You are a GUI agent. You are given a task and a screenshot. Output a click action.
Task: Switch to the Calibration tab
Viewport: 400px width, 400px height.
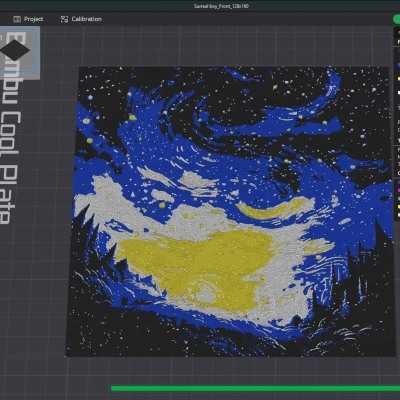tap(81, 19)
